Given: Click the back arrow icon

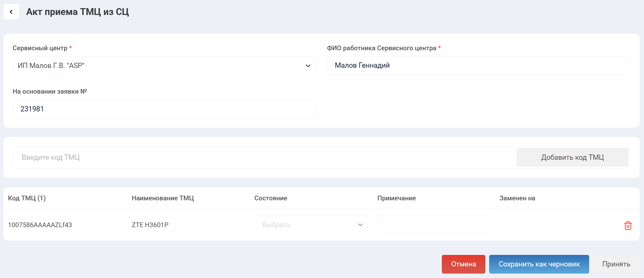Looking at the screenshot, I should [11, 12].
